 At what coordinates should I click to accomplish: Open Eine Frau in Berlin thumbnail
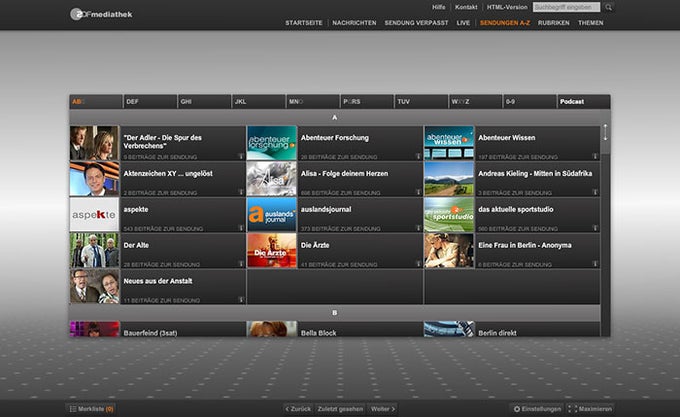(449, 251)
